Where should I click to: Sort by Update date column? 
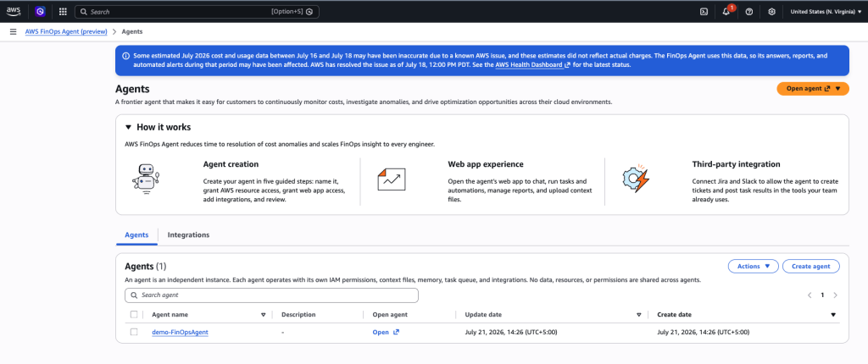[x=639, y=315]
